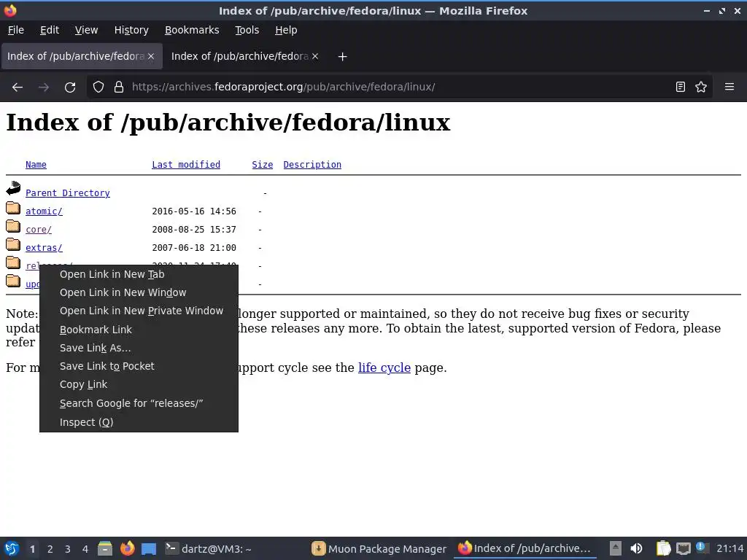Show site security padlock info

coord(119,87)
